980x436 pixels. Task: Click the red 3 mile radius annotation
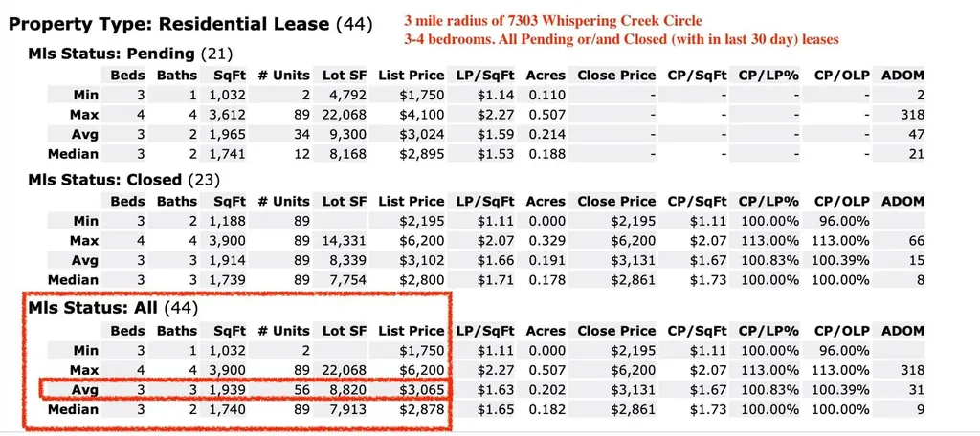553,21
